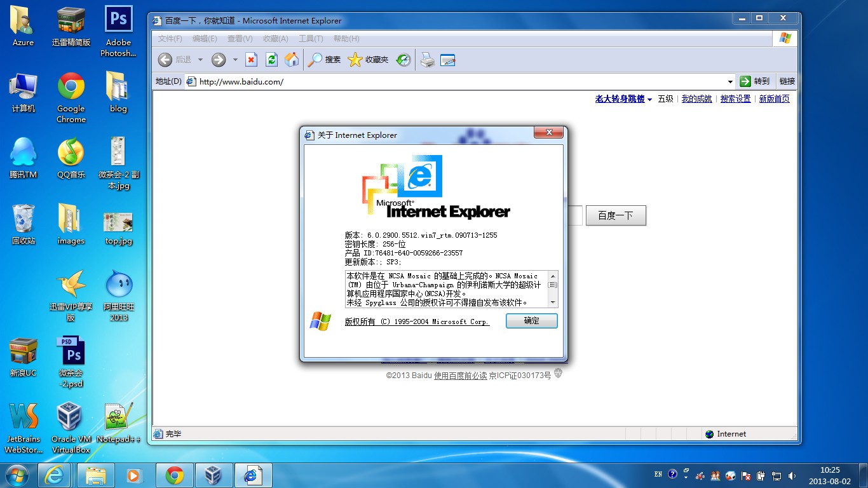Click the images folder desktop icon
Viewport: 868px width, 488px height.
[x=71, y=224]
